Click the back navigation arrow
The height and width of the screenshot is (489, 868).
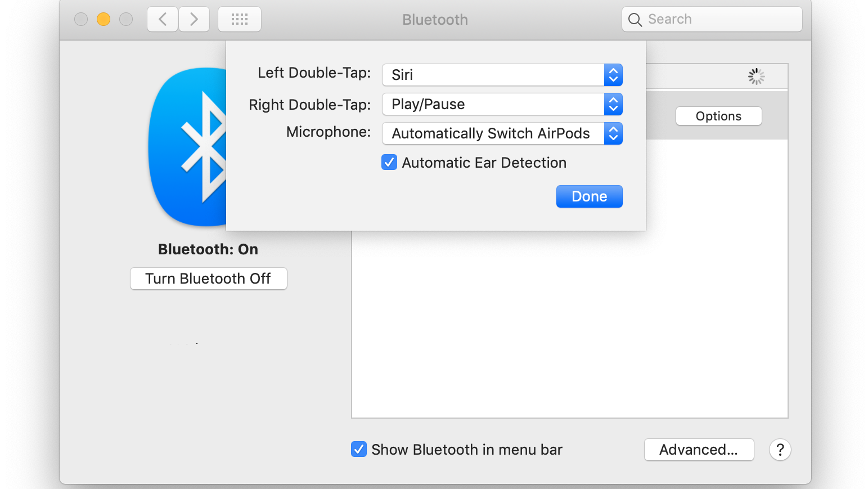click(162, 19)
